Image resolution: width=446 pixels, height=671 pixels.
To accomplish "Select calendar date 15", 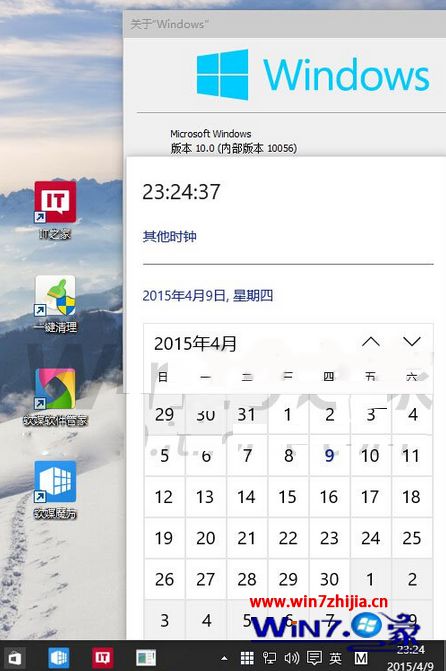I will point(288,497).
